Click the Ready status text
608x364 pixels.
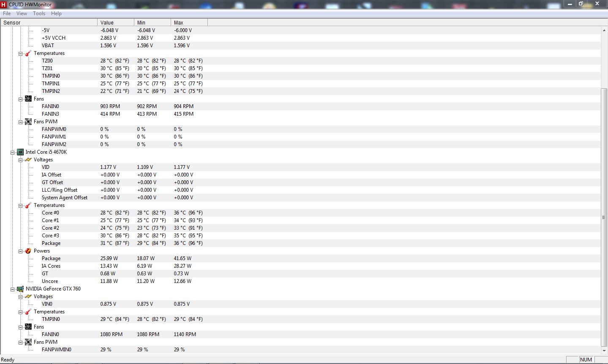coord(8,360)
